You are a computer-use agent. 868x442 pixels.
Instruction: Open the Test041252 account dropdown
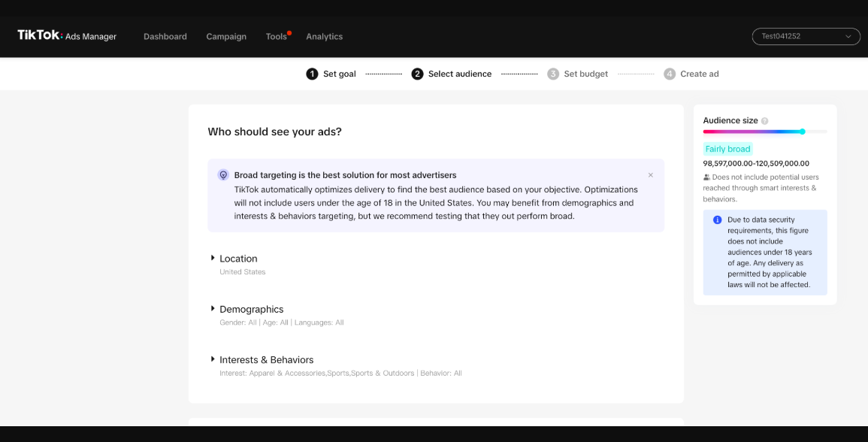click(806, 36)
